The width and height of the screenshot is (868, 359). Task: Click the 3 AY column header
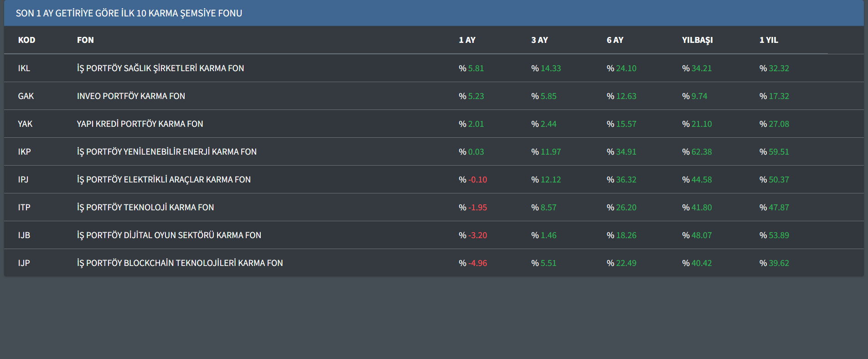pyautogui.click(x=539, y=40)
